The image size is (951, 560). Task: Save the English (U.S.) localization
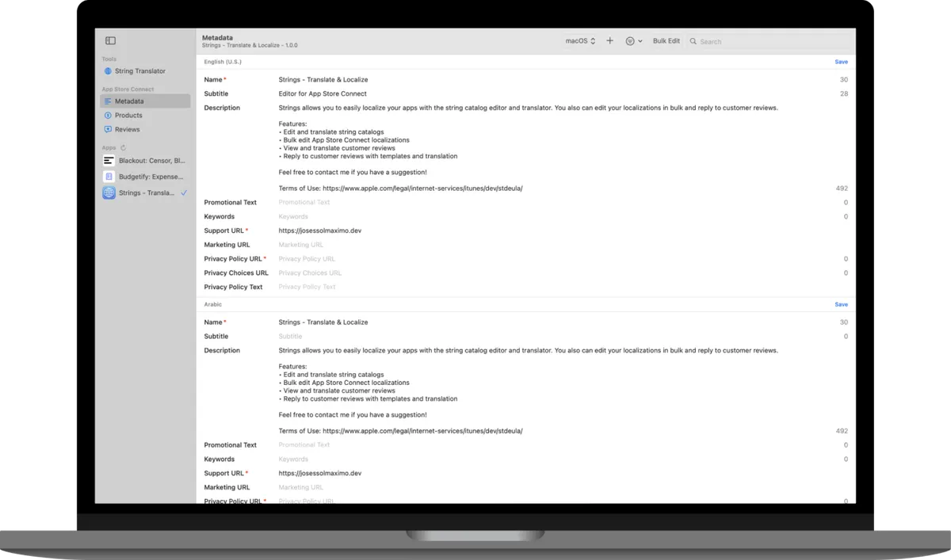coord(841,62)
